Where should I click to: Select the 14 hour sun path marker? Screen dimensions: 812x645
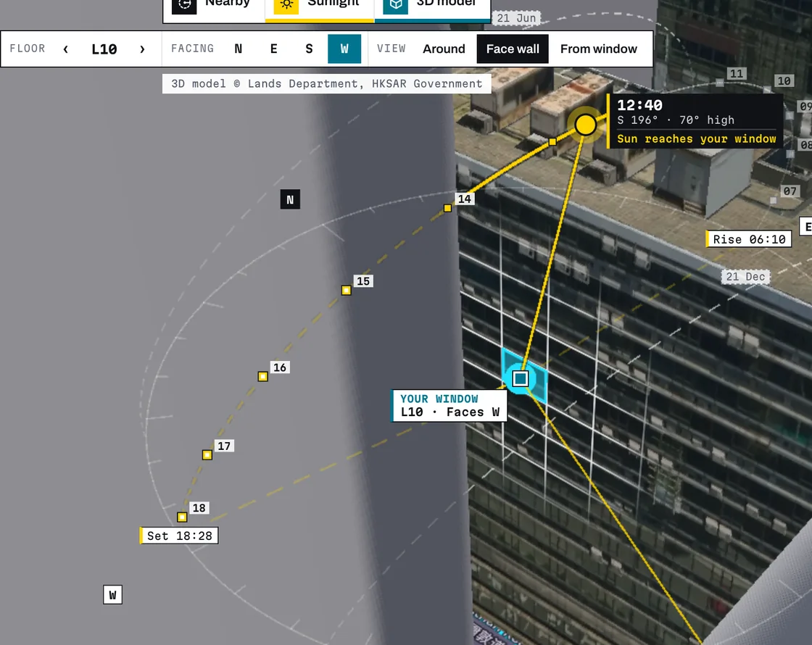point(447,208)
